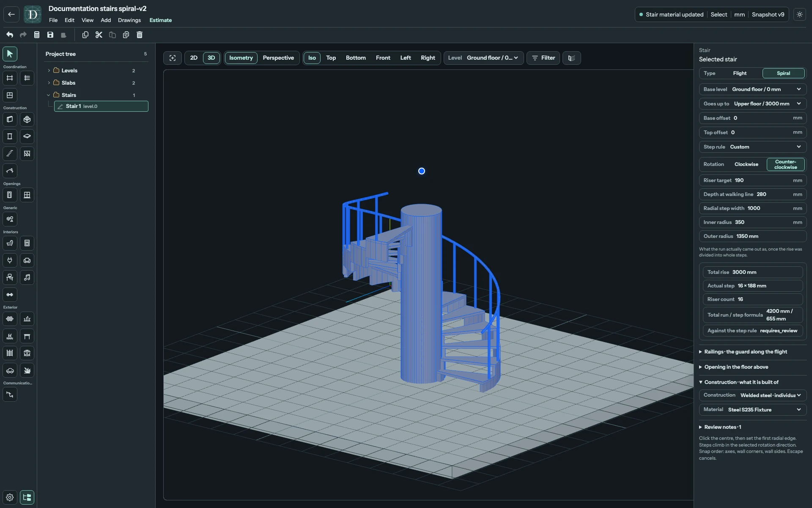Open the Edit menu
This screenshot has width=812, height=508.
(x=69, y=20)
